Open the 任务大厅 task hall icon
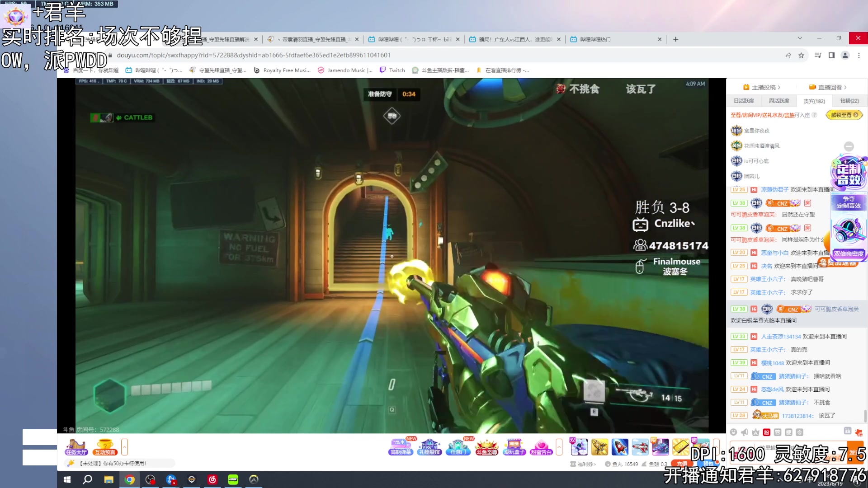This screenshot has width=868, height=488. pos(76,447)
